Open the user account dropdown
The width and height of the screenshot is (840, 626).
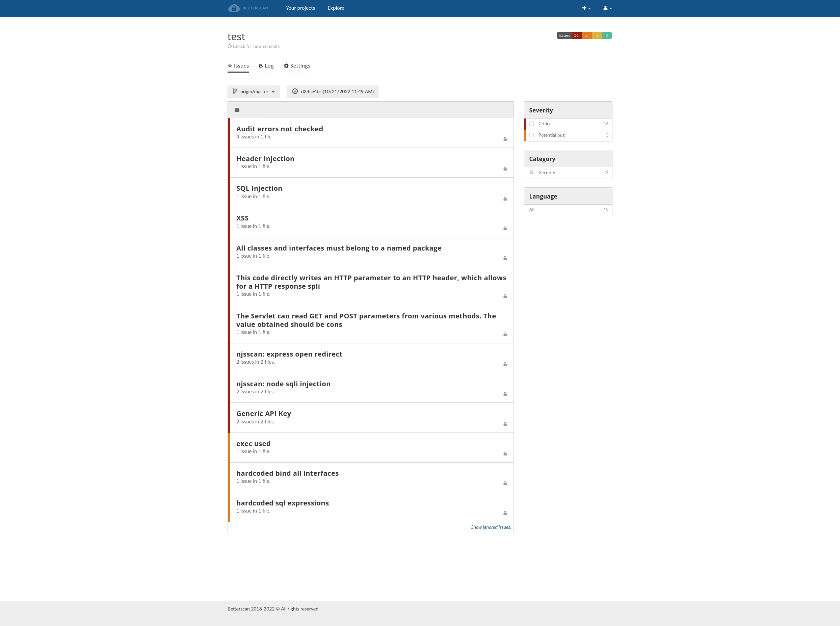point(607,8)
